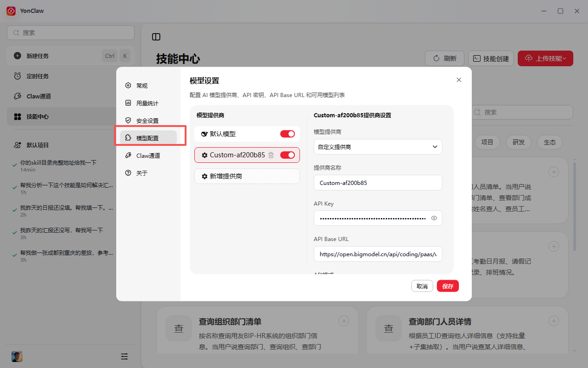The width and height of the screenshot is (588, 368).
Task: Select the 项目 filter chip
Action: tap(487, 142)
